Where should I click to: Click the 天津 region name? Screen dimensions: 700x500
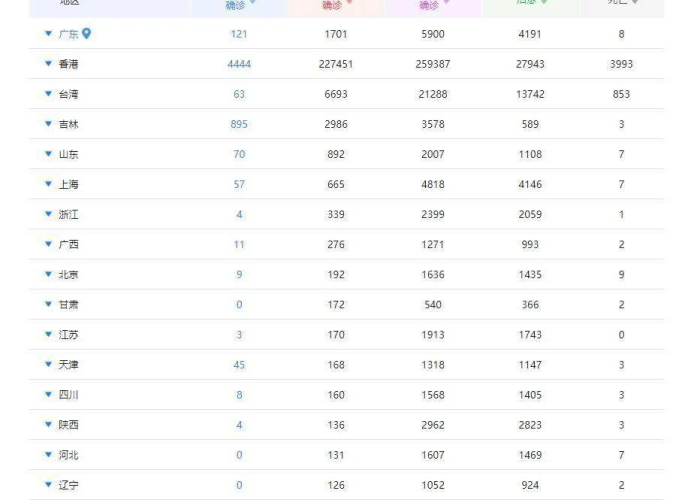pos(68,365)
